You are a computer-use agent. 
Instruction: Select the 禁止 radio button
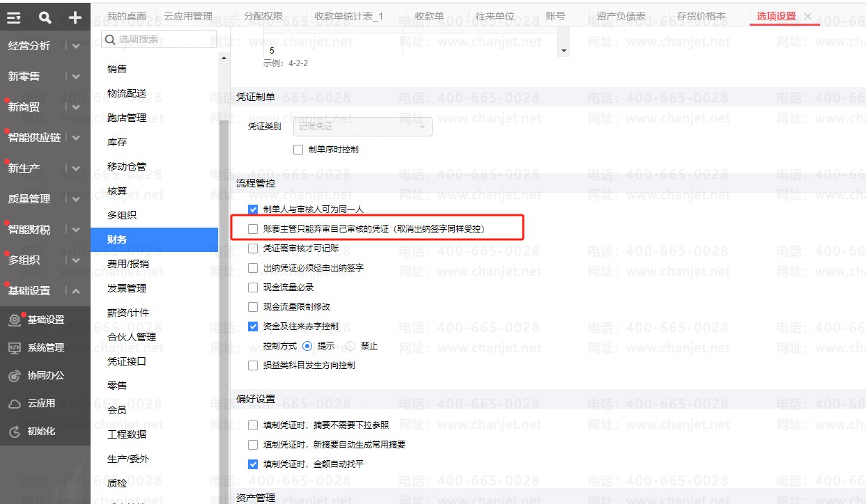click(350, 345)
